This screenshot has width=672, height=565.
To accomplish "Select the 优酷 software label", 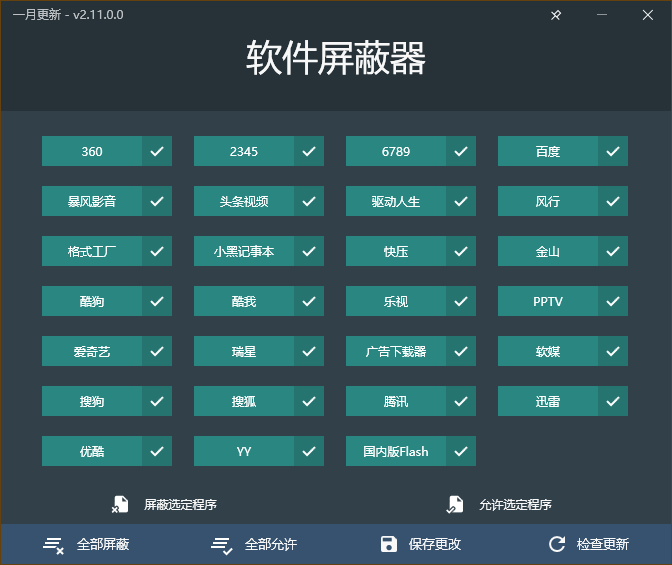I will (92, 451).
